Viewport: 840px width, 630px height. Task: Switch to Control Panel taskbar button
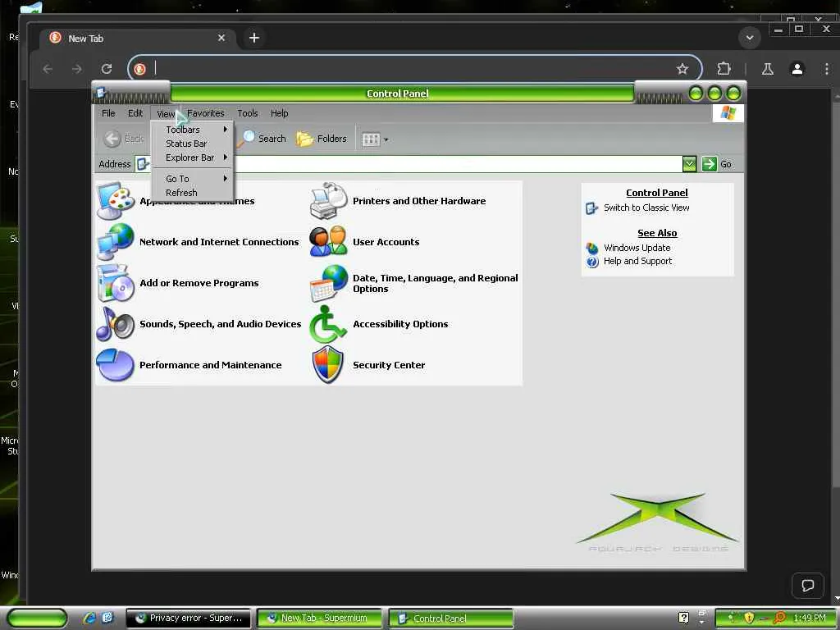point(450,619)
